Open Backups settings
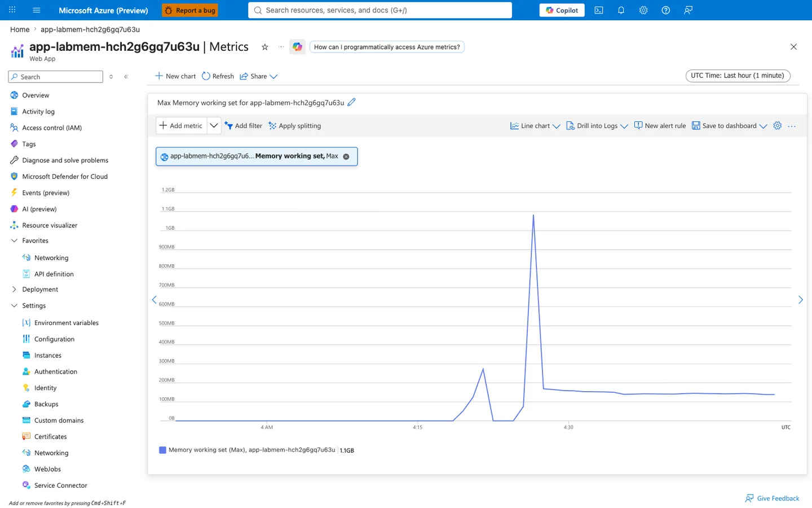 [x=46, y=404]
